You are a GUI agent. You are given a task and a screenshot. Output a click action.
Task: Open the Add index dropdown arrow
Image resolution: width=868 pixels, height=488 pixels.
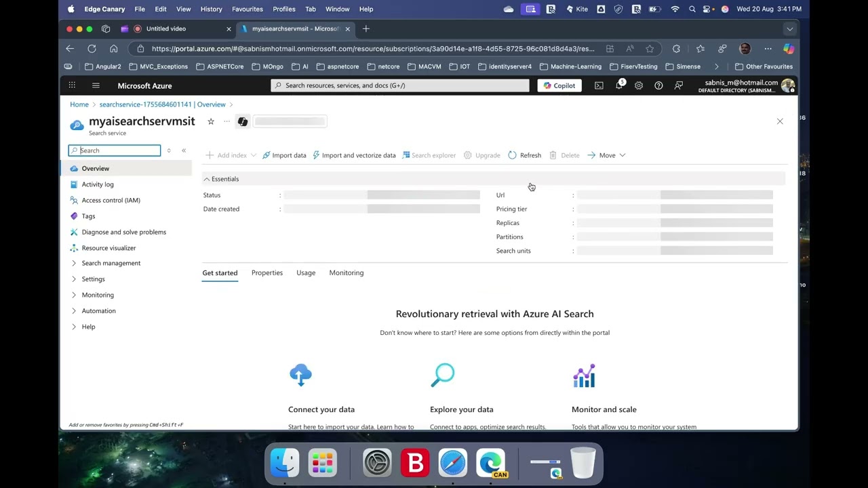click(254, 155)
